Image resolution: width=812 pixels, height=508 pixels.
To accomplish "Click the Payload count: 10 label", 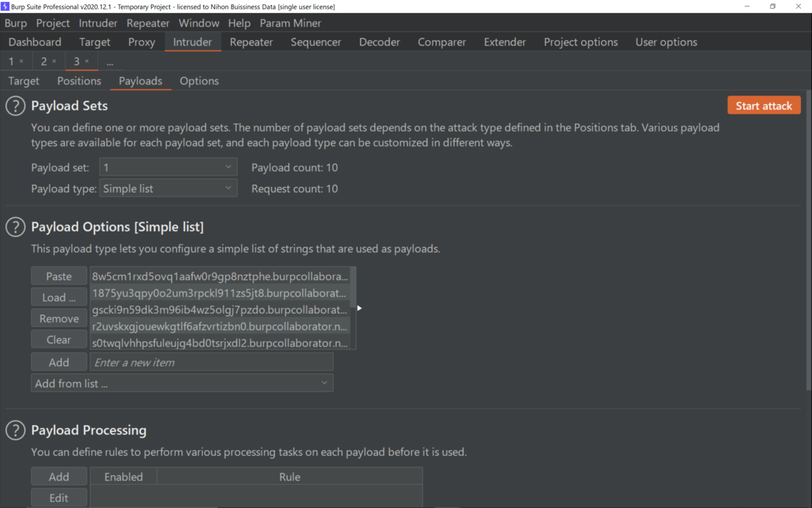I will click(x=294, y=167).
